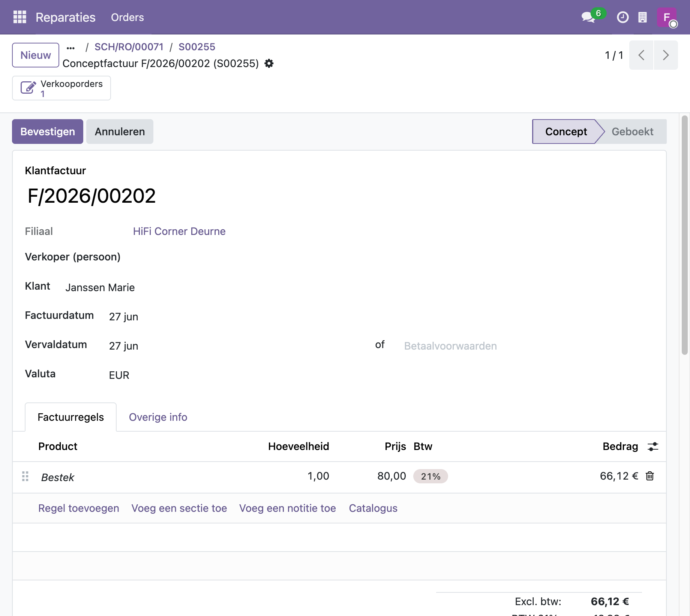690x616 pixels.
Task: Expand breadcrumb ellipsis menu
Action: [70, 48]
